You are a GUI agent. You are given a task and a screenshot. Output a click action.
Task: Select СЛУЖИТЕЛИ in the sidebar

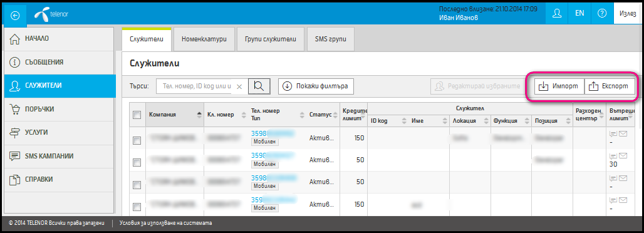60,86
